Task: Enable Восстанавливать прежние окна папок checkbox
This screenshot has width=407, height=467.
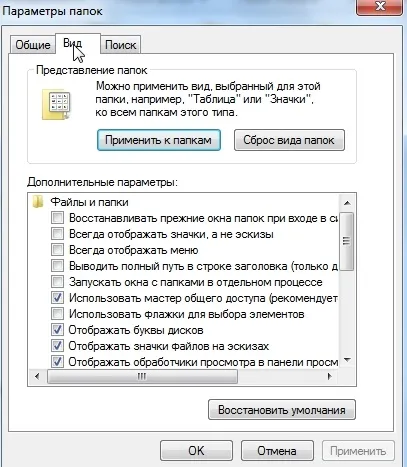Action: click(57, 218)
